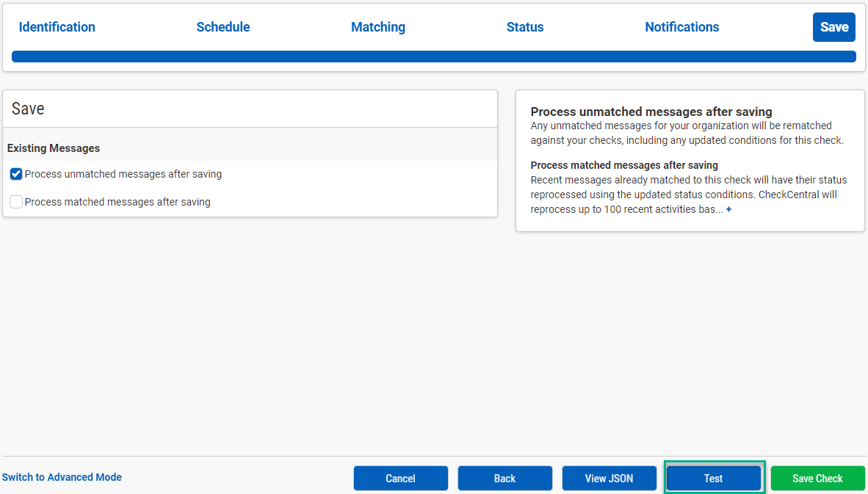
Task: Test the check configuration
Action: (x=713, y=478)
